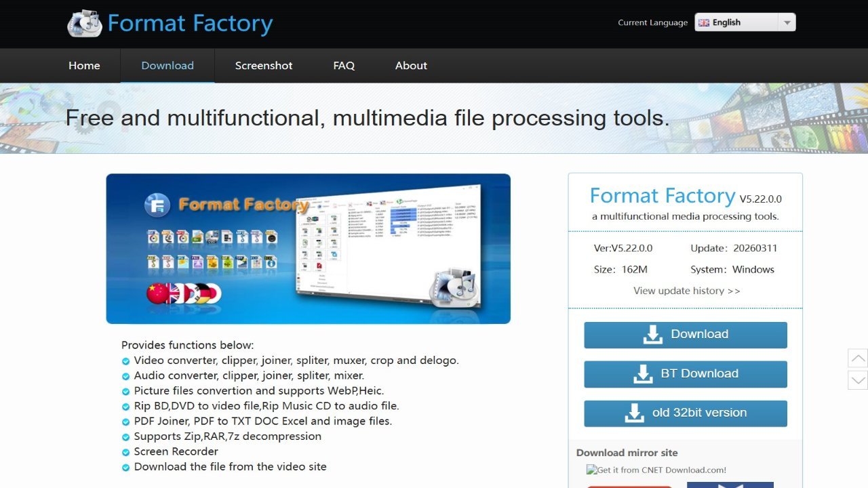Click the Format Factory promo banner image

coord(308,249)
